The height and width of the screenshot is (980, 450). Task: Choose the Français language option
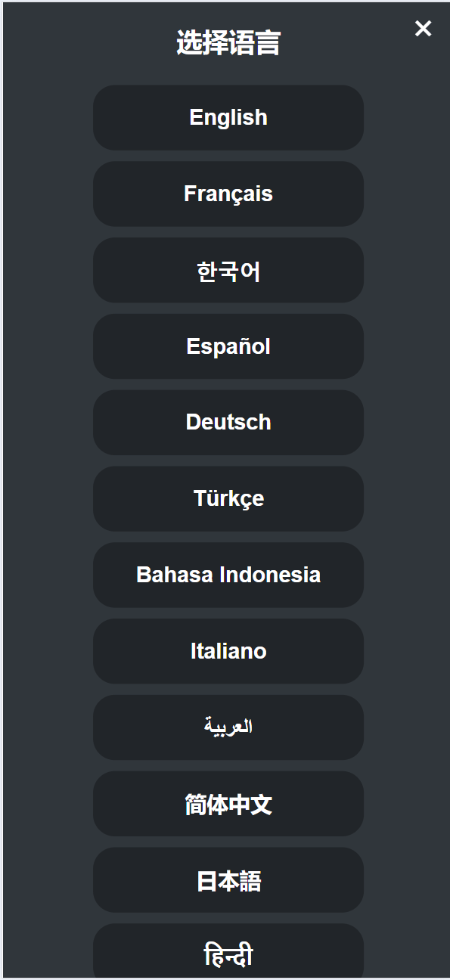228,194
